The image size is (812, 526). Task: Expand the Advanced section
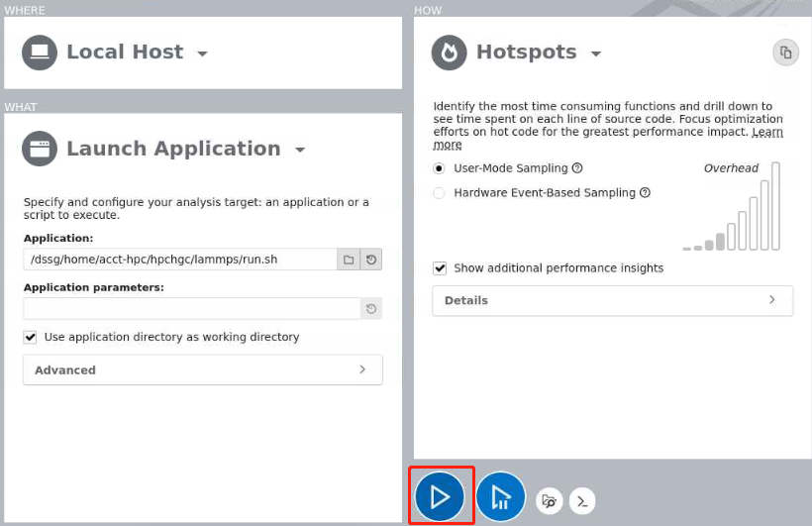(203, 370)
